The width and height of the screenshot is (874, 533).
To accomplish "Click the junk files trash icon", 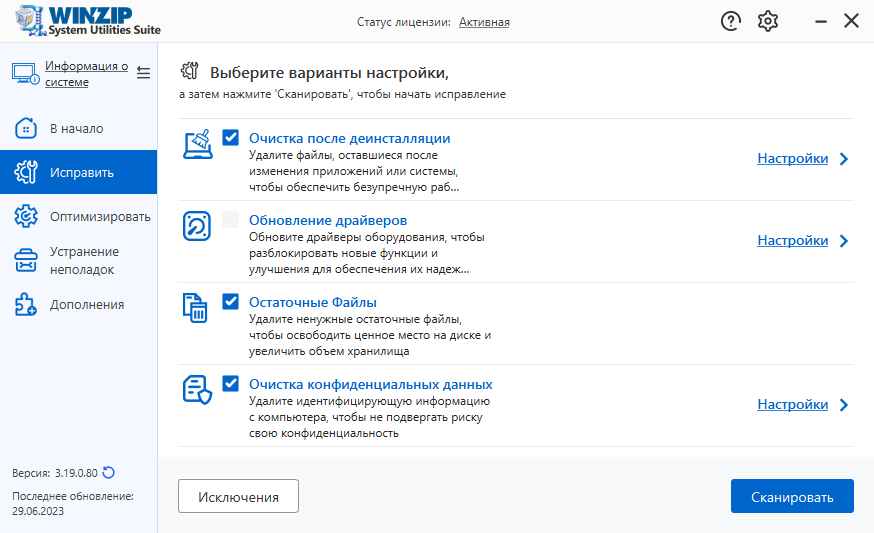I will pyautogui.click(x=197, y=308).
